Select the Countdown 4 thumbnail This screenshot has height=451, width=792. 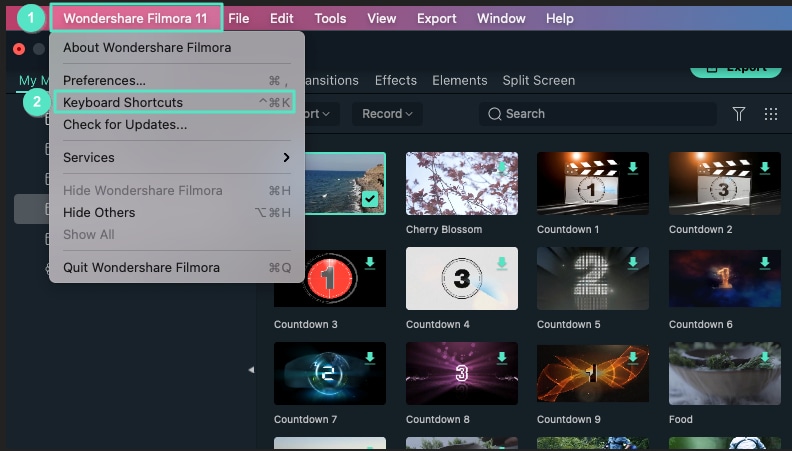[x=462, y=278]
